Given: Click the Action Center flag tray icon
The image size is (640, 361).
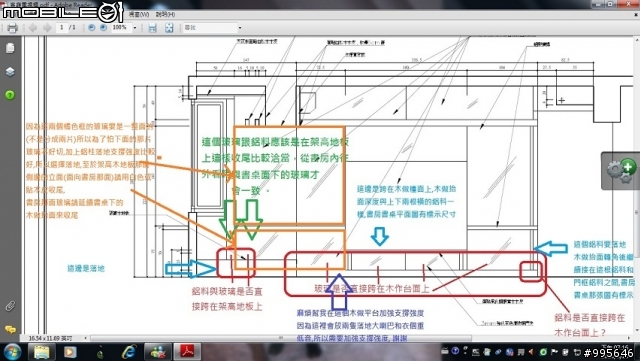Looking at the screenshot, I should click(554, 351).
